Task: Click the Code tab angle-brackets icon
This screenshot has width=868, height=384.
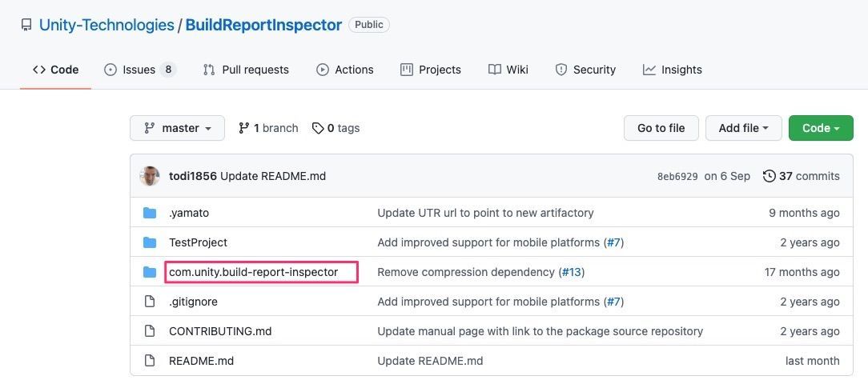Action: coord(38,70)
